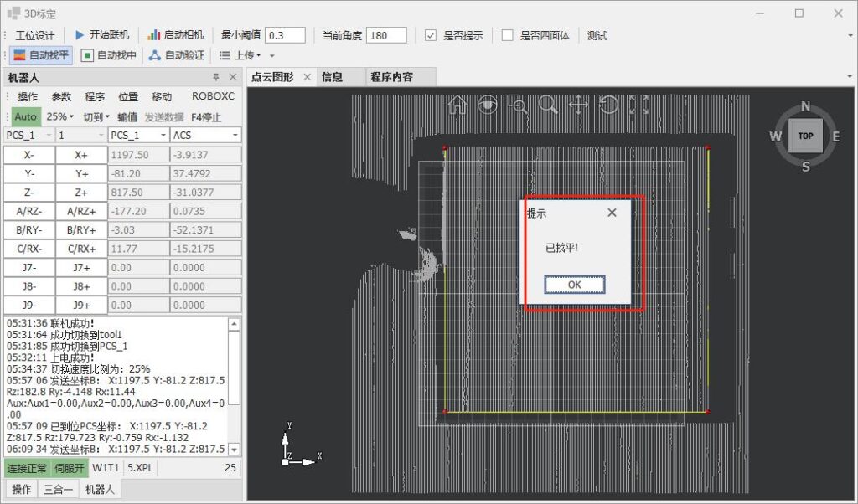Image resolution: width=858 pixels, height=504 pixels.
Task: Select the magnifier zoom tool
Action: pos(549,105)
